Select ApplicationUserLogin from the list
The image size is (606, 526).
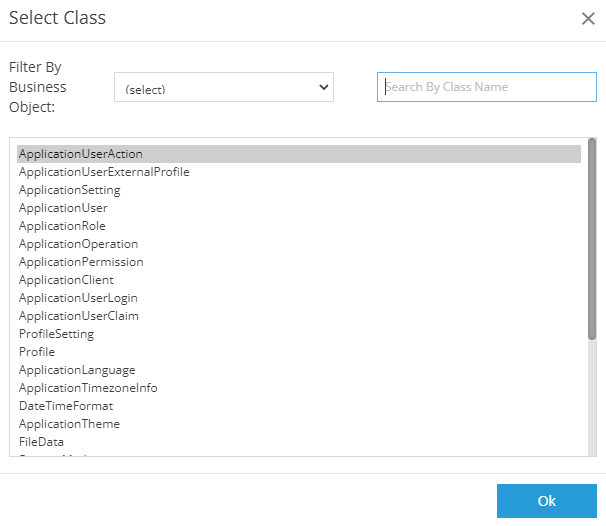click(78, 298)
